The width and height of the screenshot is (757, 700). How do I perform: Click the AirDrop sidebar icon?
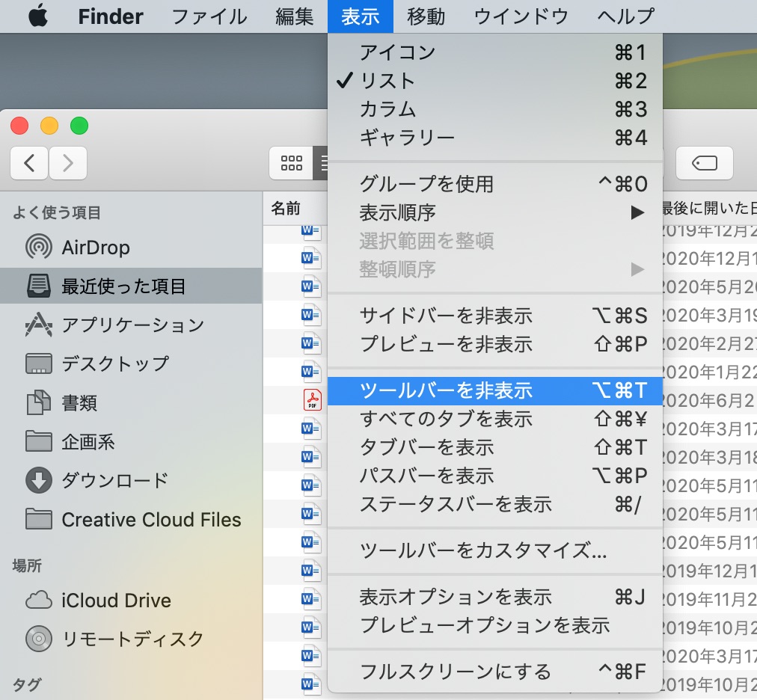pyautogui.click(x=39, y=248)
